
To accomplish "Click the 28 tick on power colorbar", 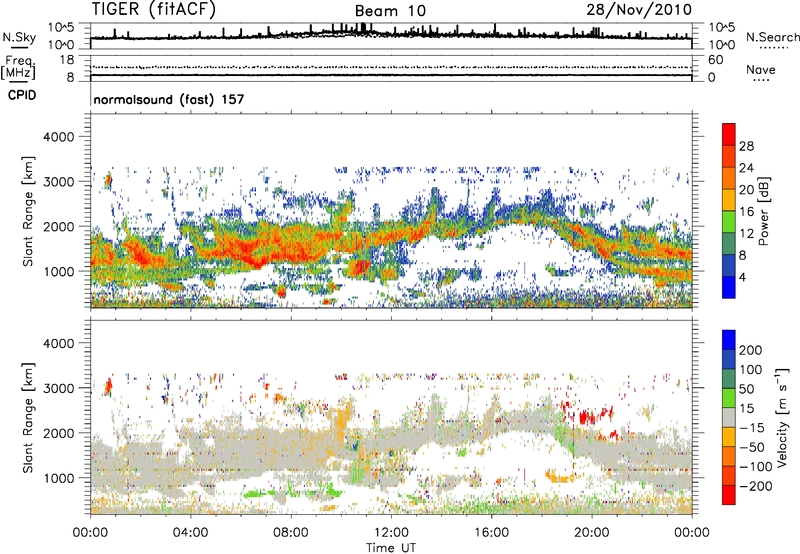I will [746, 146].
